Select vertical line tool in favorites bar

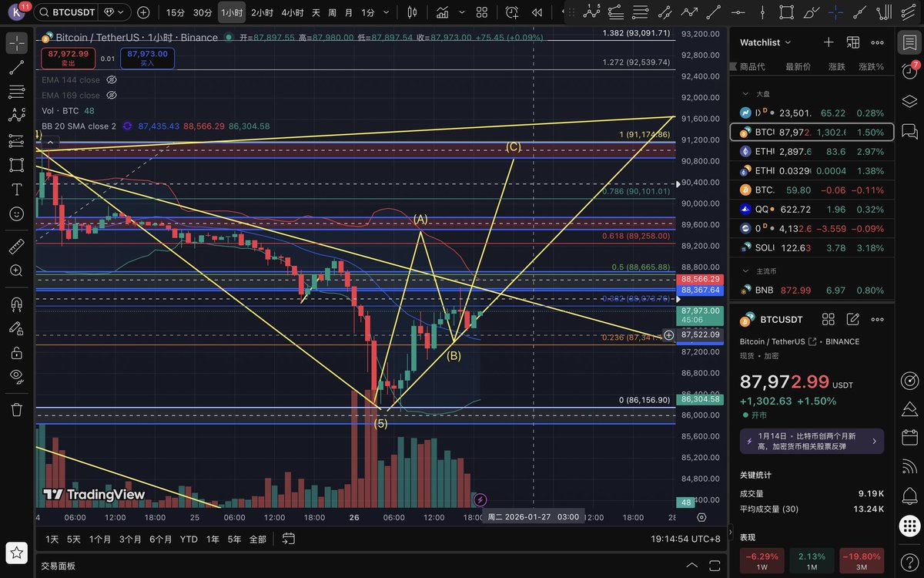pyautogui.click(x=762, y=12)
